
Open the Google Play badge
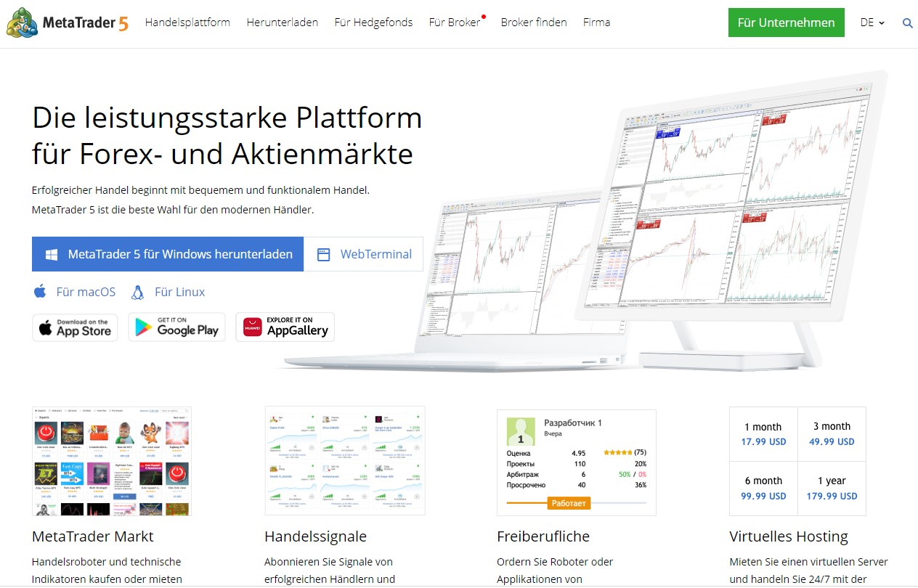tap(177, 327)
